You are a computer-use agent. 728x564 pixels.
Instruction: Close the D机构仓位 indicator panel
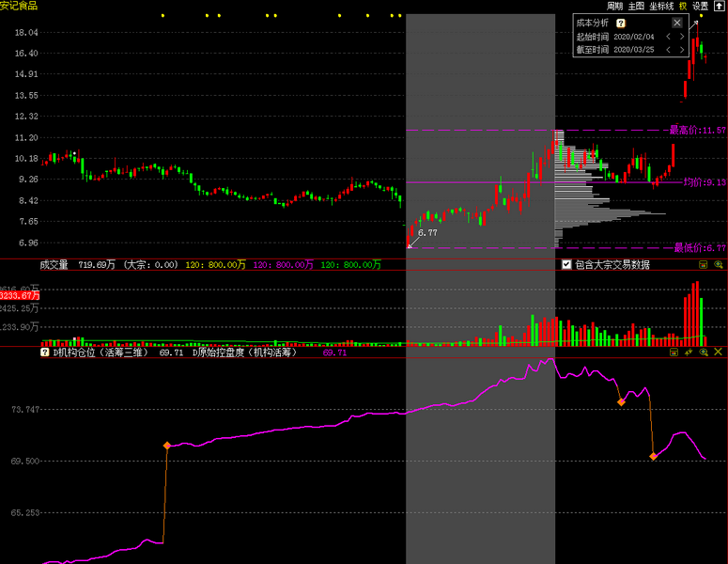click(x=719, y=352)
